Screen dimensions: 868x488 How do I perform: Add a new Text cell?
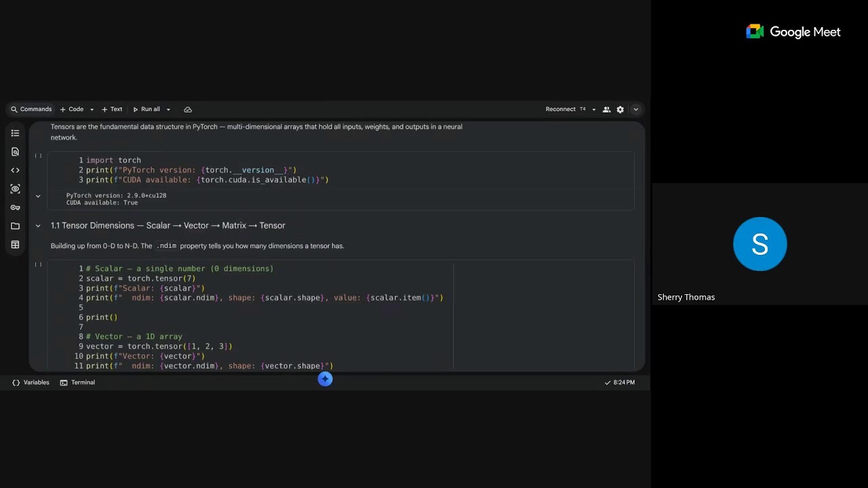coord(112,109)
